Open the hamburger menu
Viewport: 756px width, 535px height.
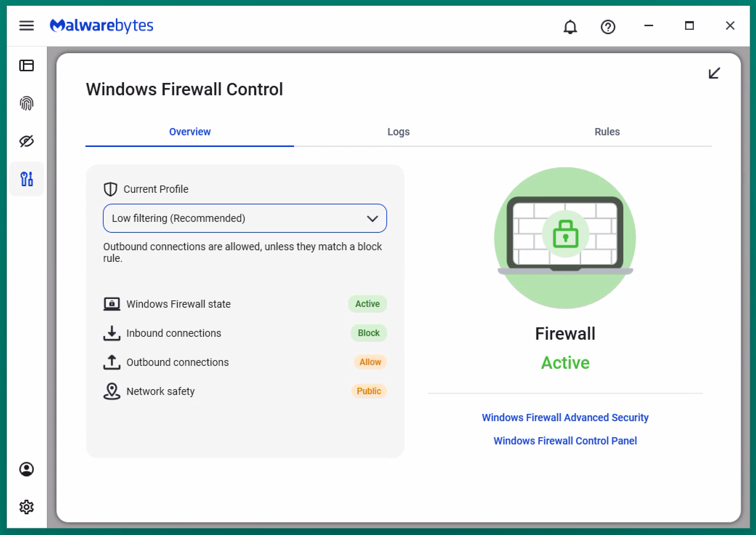[x=27, y=26]
